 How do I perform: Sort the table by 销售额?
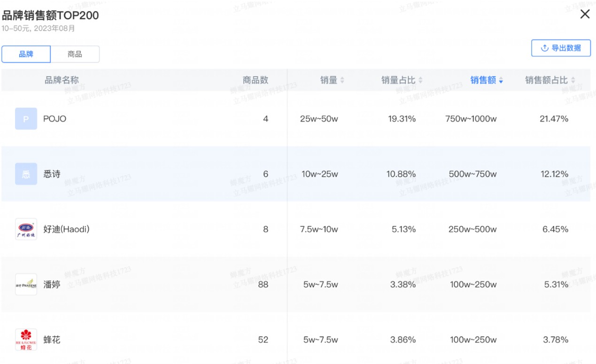click(487, 80)
